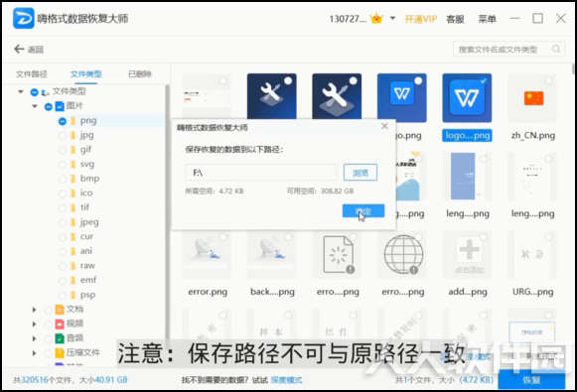Select the URG...png thumbnail
This screenshot has width=577, height=392.
pyautogui.click(x=532, y=254)
